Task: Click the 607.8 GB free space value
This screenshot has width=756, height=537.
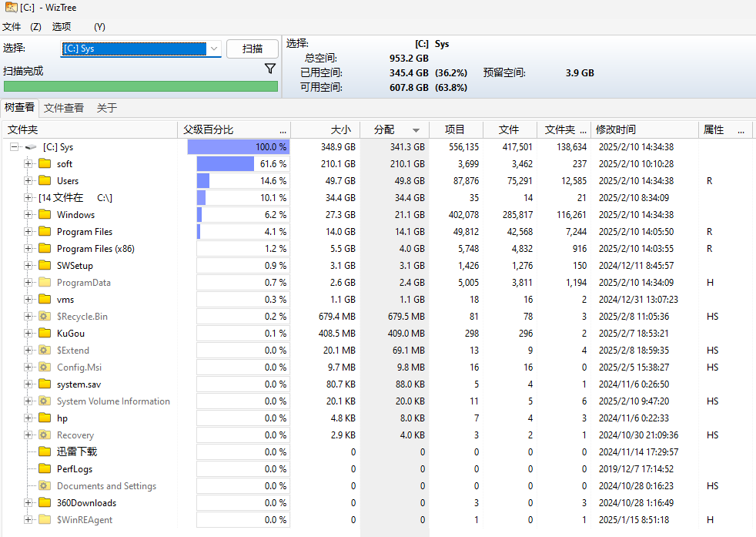Action: click(409, 87)
